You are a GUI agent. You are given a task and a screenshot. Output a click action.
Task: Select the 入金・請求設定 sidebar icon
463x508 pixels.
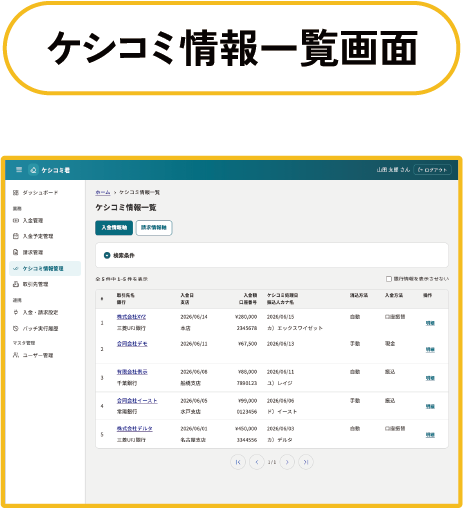point(15,312)
